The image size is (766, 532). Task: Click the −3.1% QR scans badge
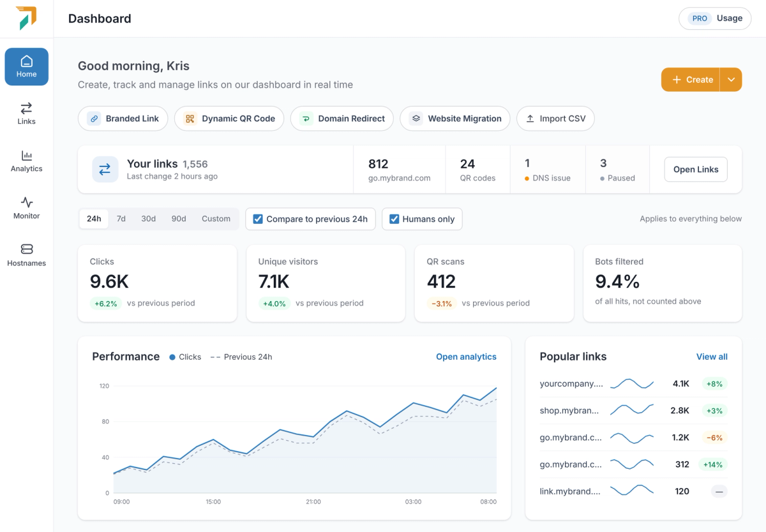click(x=442, y=304)
